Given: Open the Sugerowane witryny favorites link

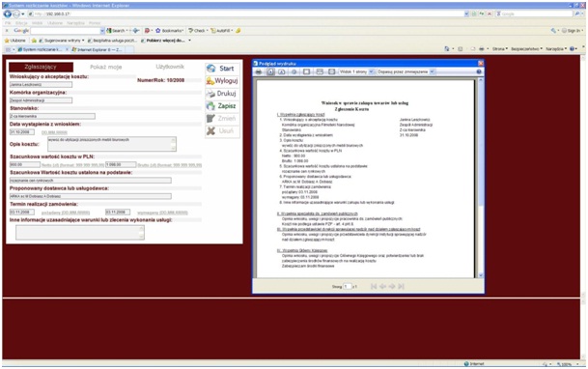Looking at the screenshot, I should [x=62, y=41].
